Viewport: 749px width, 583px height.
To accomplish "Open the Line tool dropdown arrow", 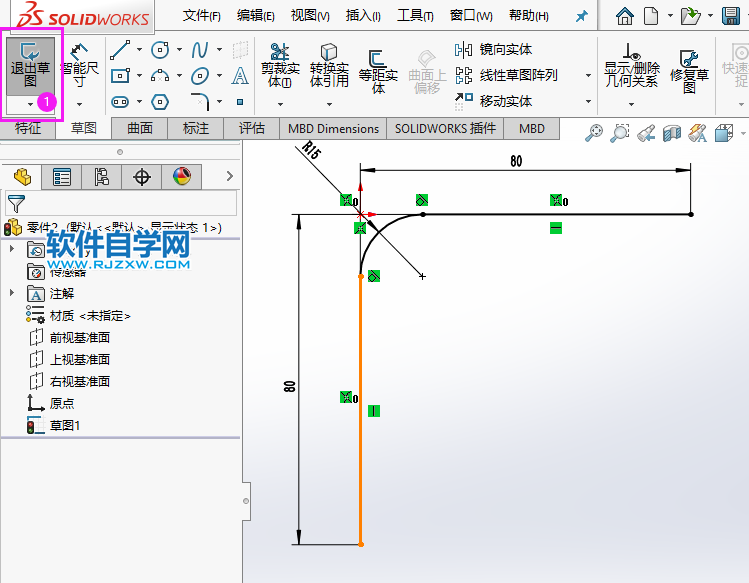I will coord(139,50).
